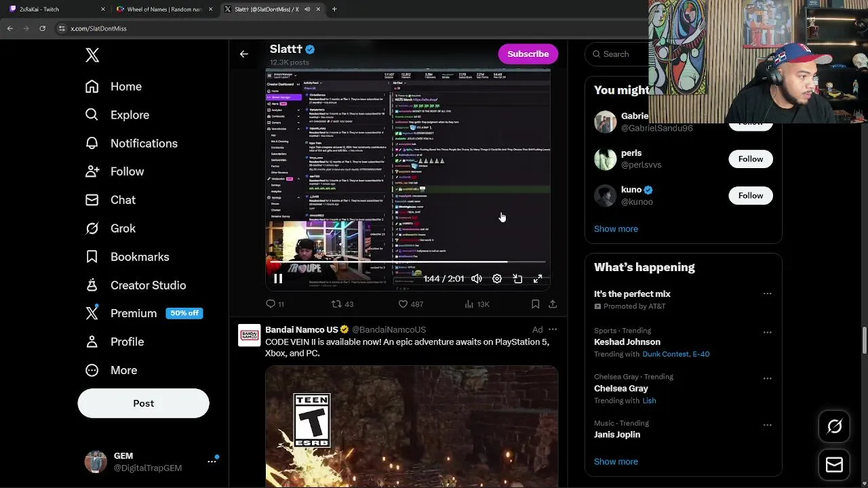Open the CODE VEIN II ad video
Viewport: 868px width, 488px height.
point(412,426)
